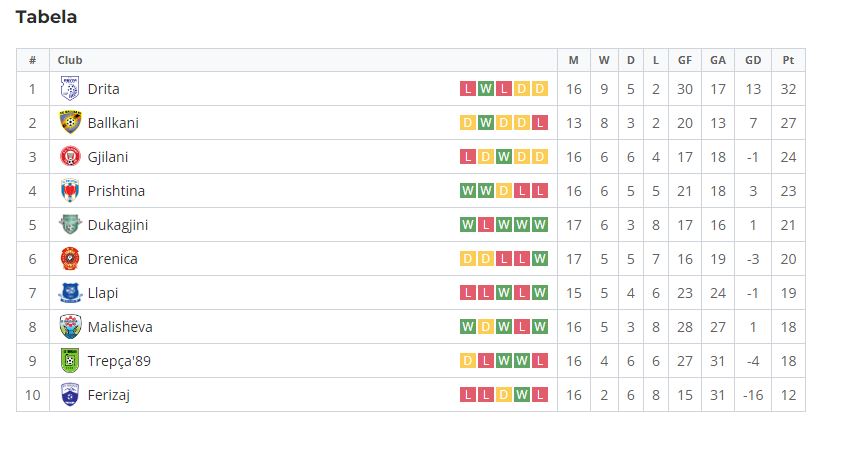
Task: Click the Ferizaj club crest icon
Action: [70, 395]
